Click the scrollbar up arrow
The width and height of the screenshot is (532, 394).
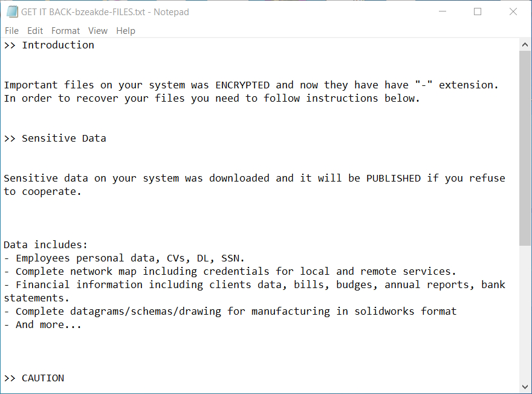(525, 45)
